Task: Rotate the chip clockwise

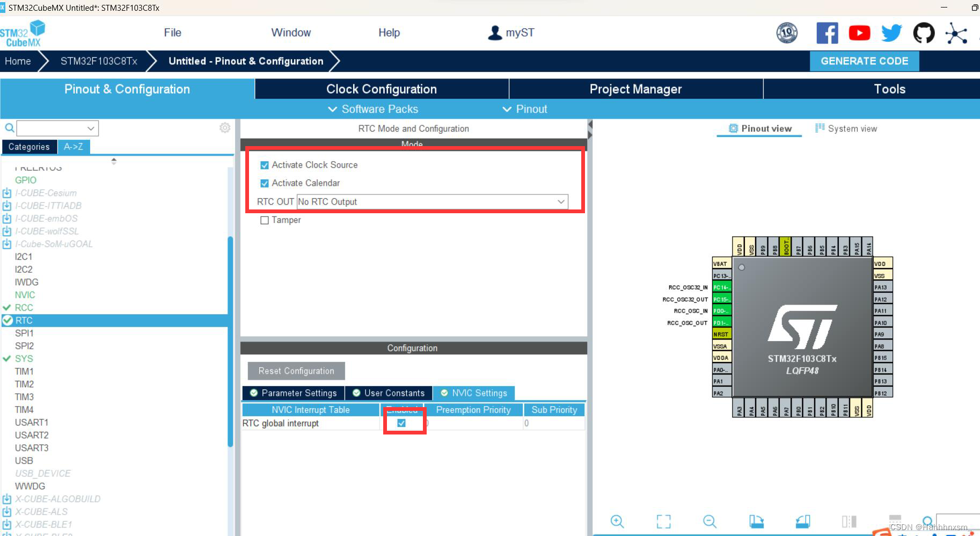Action: (756, 521)
